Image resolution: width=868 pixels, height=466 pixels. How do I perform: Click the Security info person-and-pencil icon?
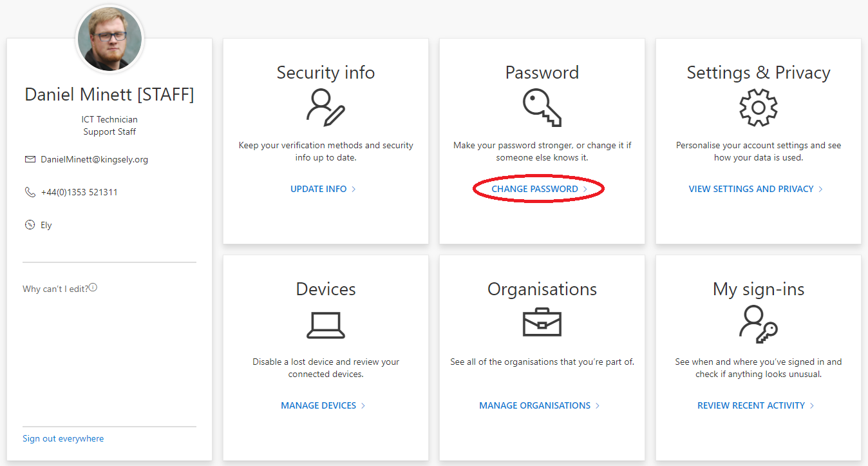coord(325,108)
